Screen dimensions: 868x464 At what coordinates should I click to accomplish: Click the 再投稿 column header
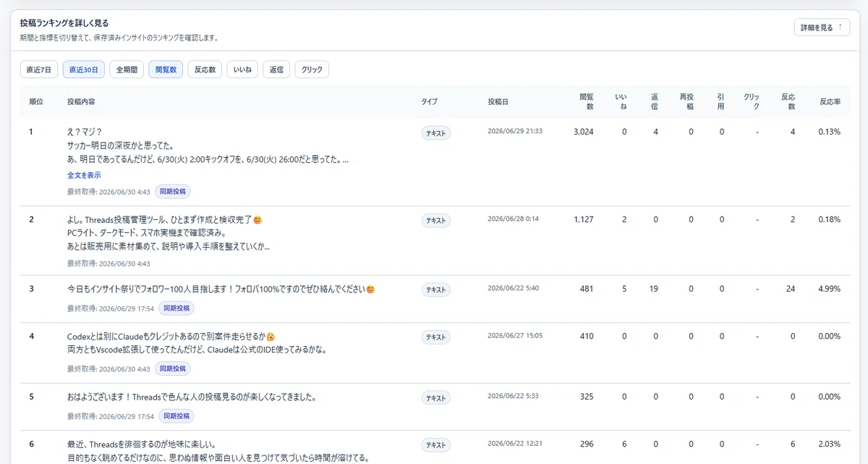pyautogui.click(x=686, y=101)
